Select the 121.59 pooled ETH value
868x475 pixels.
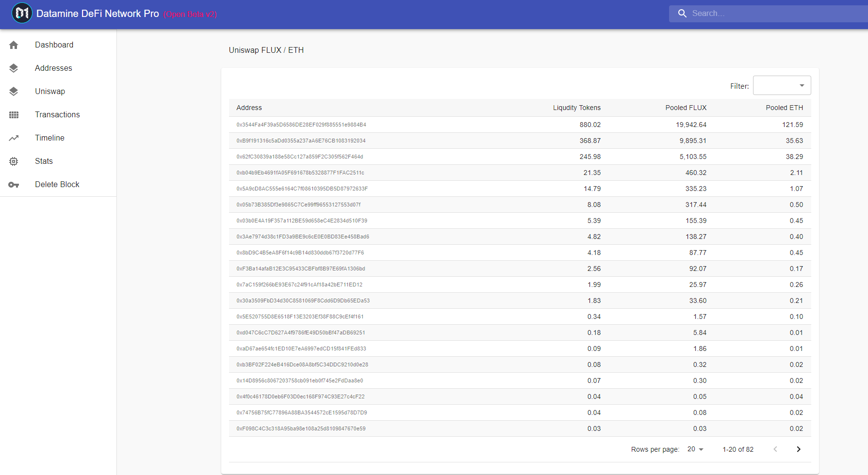tap(792, 125)
